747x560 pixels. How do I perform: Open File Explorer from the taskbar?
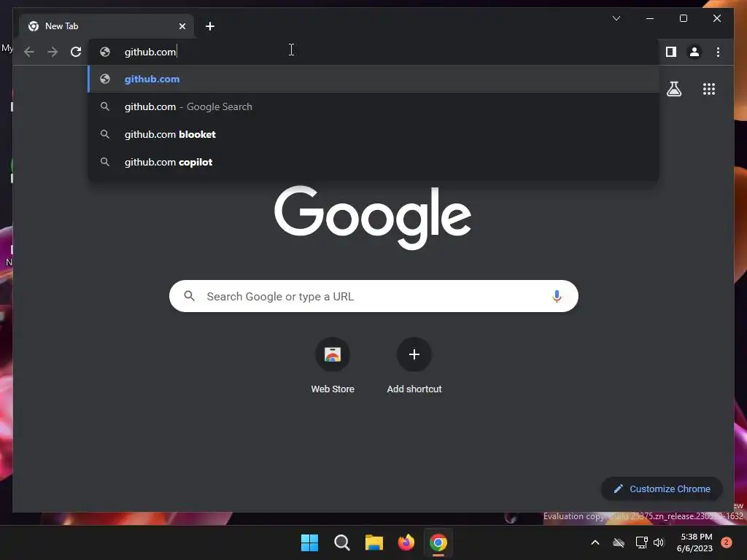pos(374,542)
